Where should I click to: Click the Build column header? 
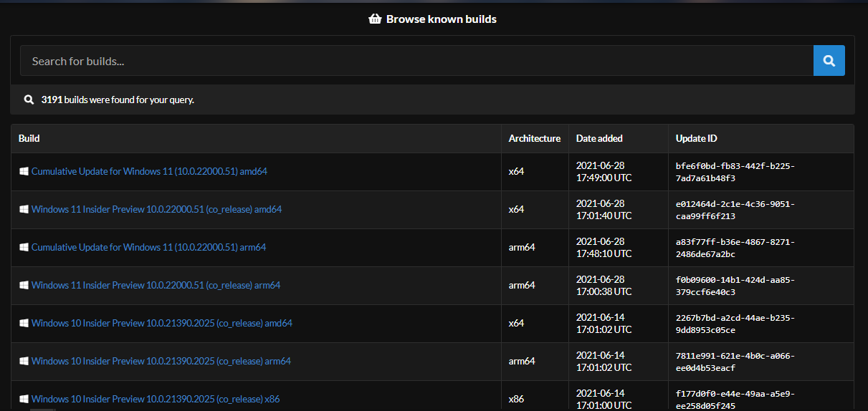coord(29,138)
